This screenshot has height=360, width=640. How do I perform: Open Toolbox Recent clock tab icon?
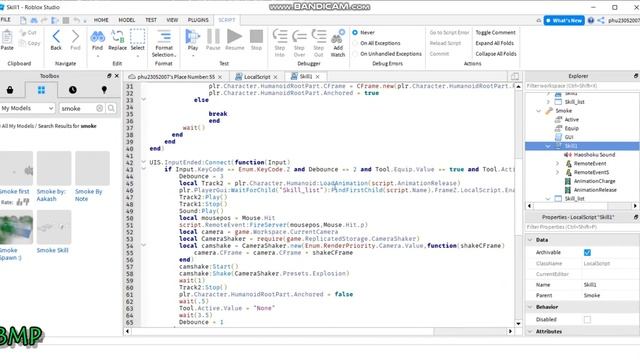[x=73, y=90]
